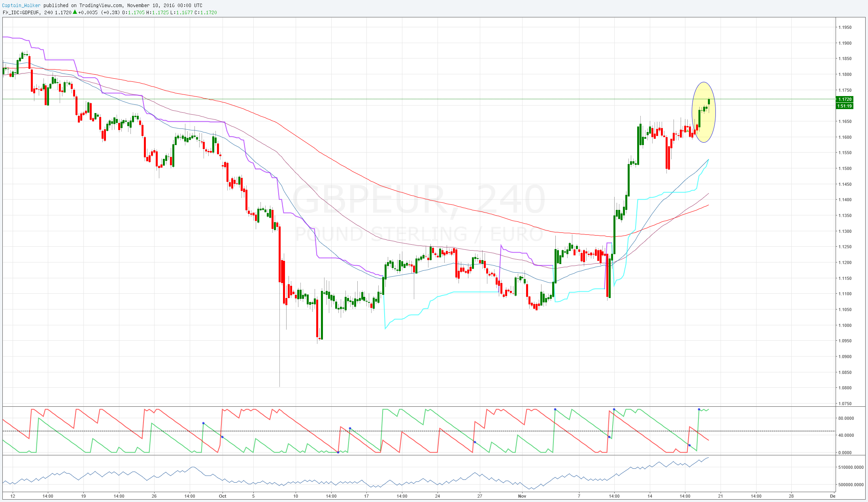This screenshot has height=502, width=868.
Task: Click the green 1.1720 current price tag
Action: click(845, 99)
